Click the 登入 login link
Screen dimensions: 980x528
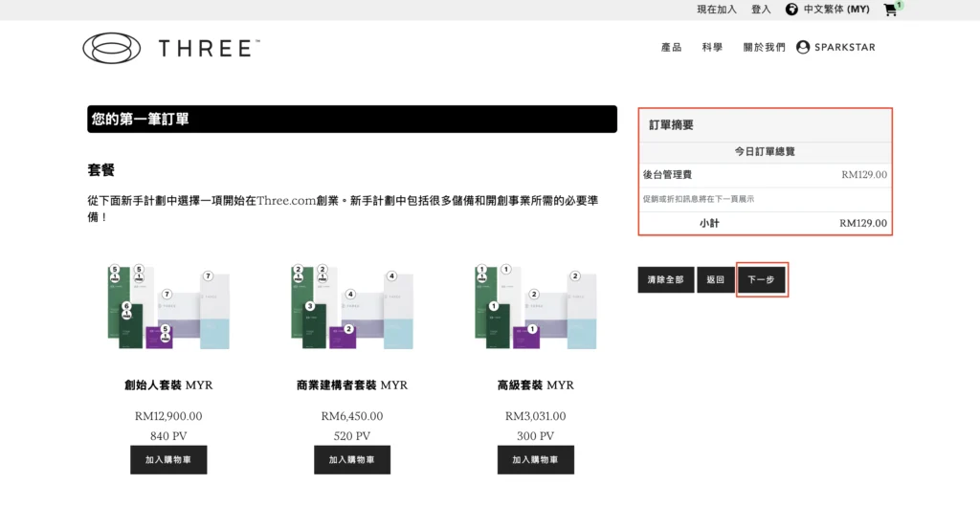pos(761,10)
